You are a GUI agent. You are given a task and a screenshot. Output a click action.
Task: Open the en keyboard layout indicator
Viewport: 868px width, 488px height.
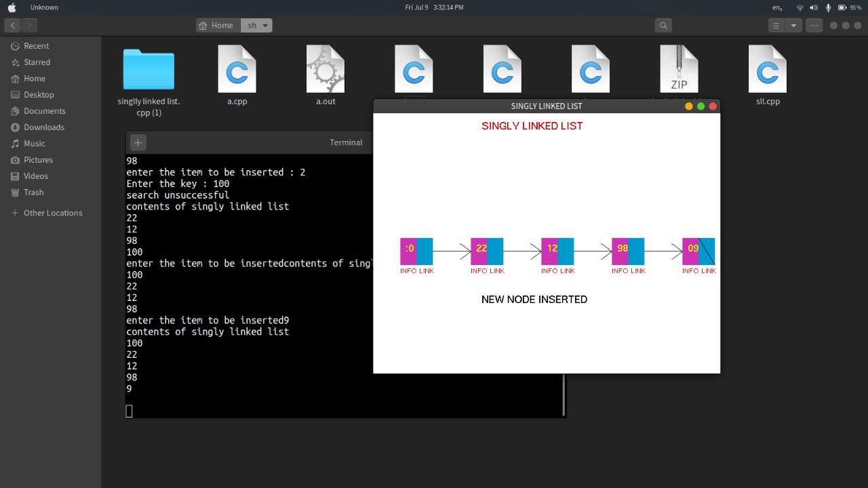tap(777, 7)
